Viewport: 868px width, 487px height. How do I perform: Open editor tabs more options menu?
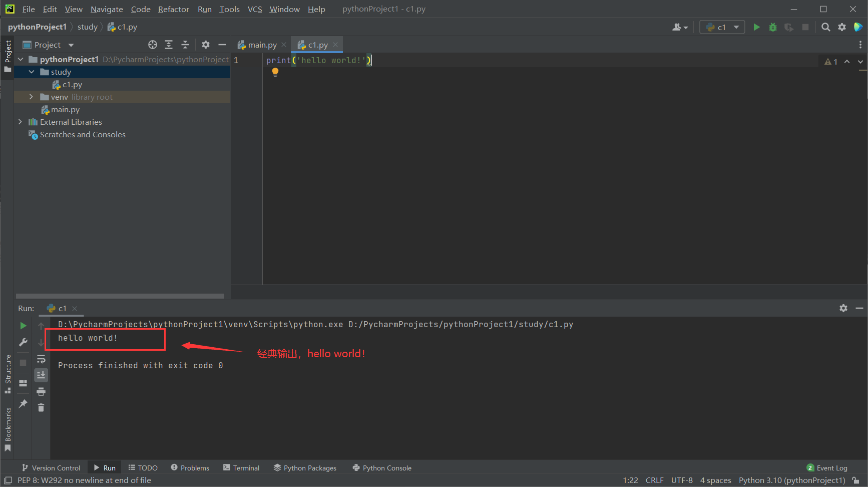860,45
